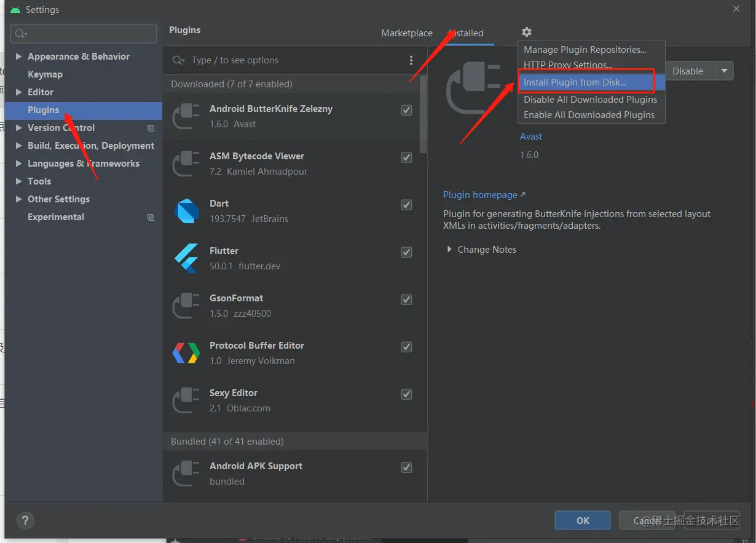Image resolution: width=756 pixels, height=543 pixels.
Task: Toggle the GsonFormat plugin checkbox
Action: tap(406, 299)
